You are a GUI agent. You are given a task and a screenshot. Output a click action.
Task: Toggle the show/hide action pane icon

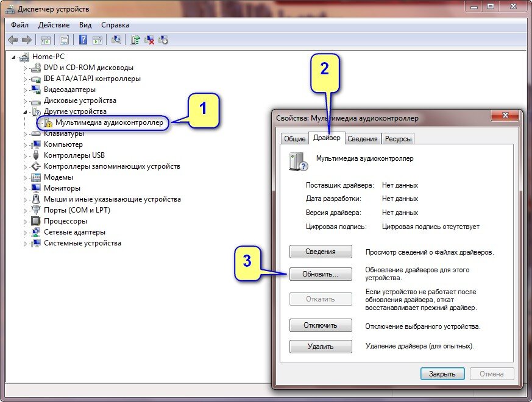click(98, 40)
